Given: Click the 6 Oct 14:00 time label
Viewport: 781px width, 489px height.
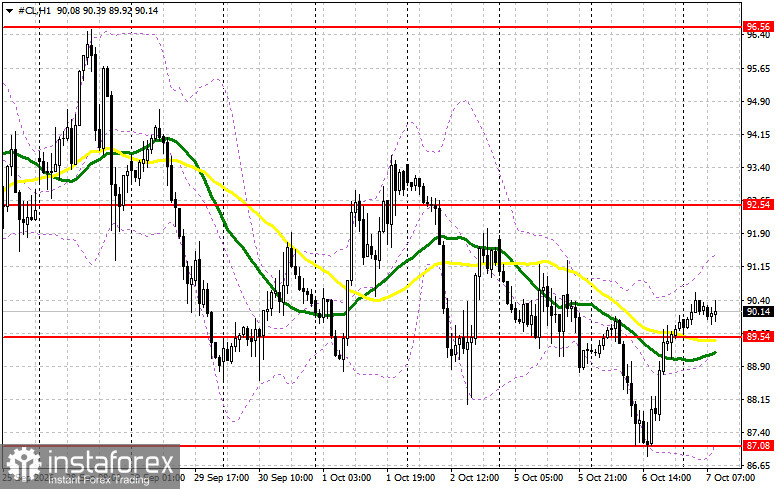Looking at the screenshot, I should pos(666,478).
